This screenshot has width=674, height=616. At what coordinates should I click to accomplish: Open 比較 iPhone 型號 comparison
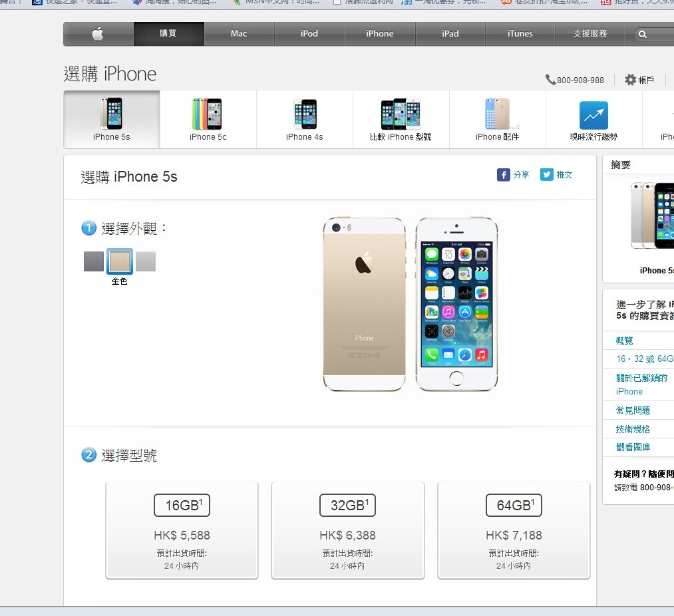[401, 120]
